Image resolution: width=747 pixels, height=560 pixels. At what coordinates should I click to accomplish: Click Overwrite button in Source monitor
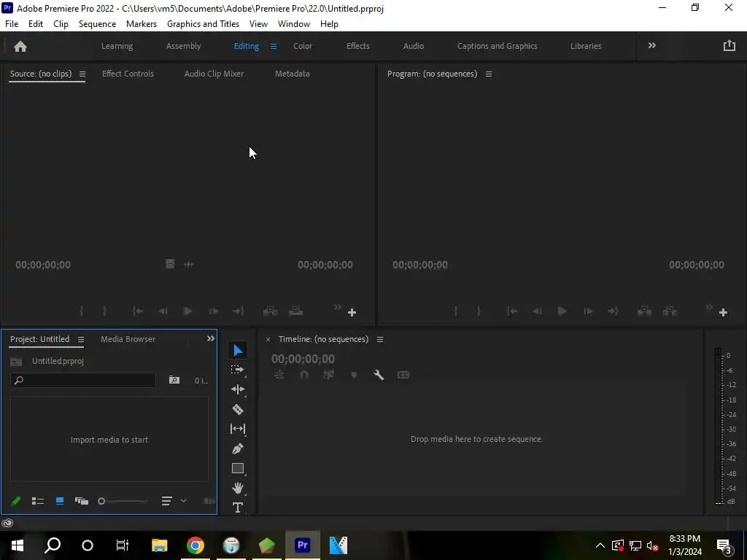coord(296,311)
